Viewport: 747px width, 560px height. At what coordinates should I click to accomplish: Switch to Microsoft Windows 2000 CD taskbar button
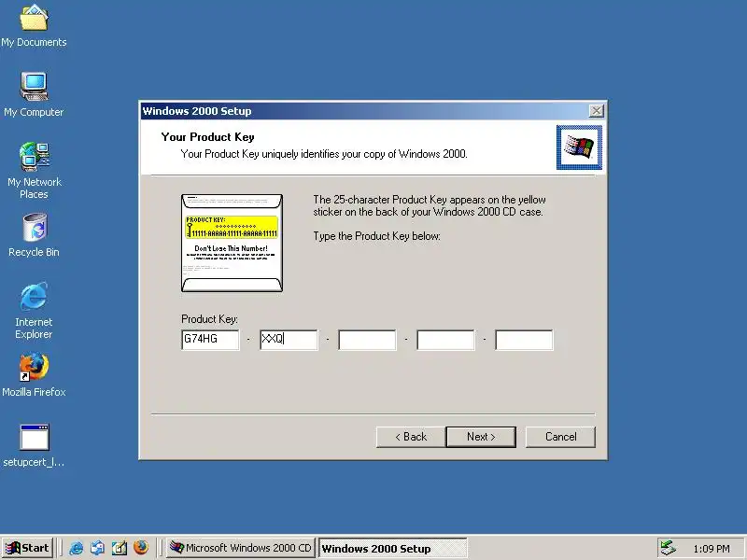pyautogui.click(x=241, y=548)
